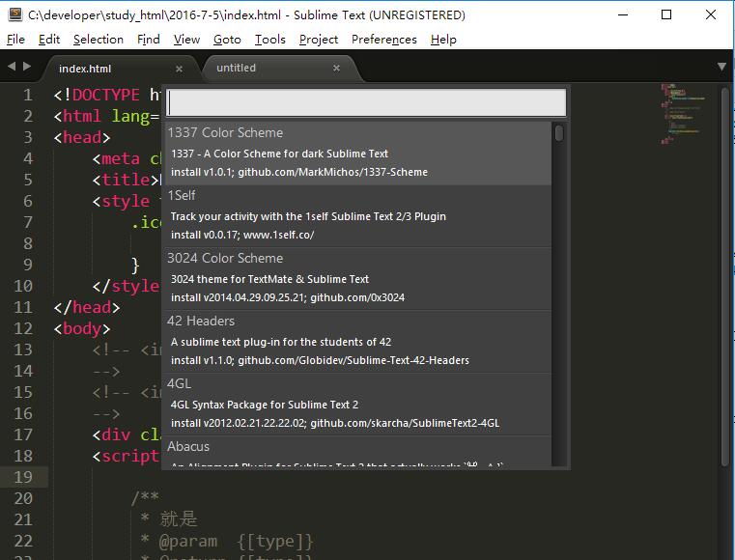Click the previous tab left arrow
The height and width of the screenshot is (560, 735).
(12, 67)
